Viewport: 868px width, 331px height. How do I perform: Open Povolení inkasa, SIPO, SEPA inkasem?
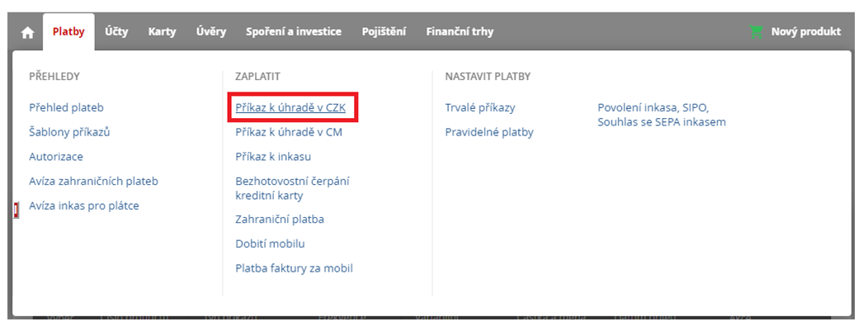pos(662,115)
